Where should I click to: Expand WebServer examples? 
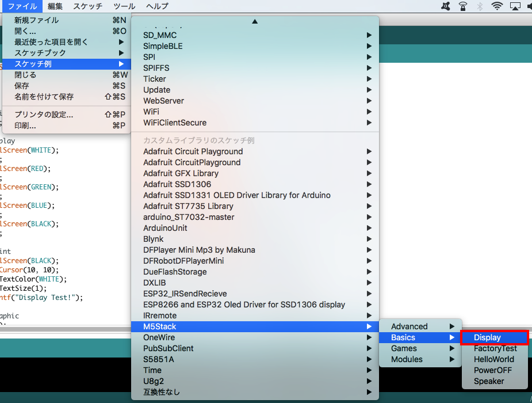tap(255, 101)
